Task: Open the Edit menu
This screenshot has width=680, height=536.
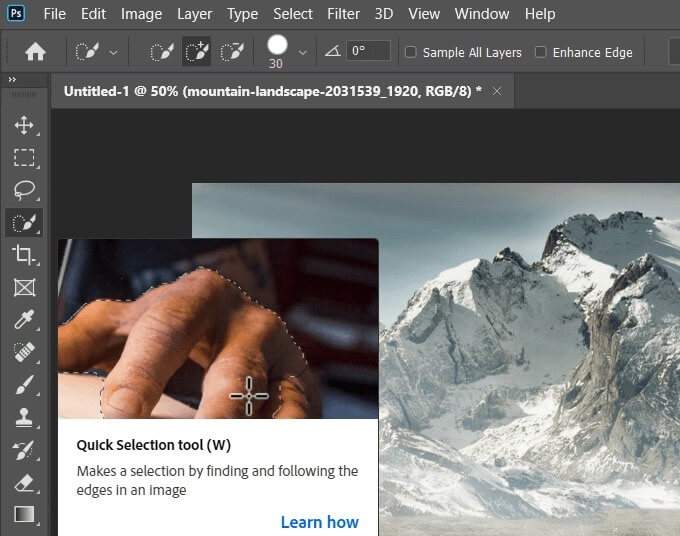Action: (x=93, y=14)
